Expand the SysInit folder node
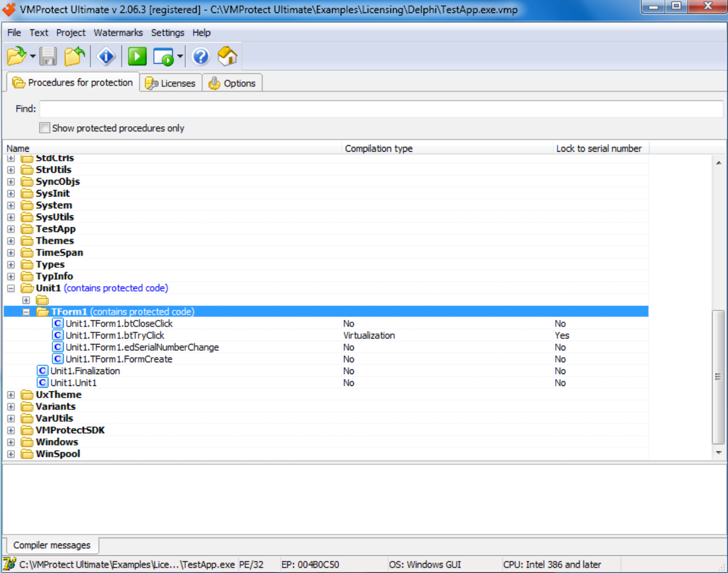 pos(11,194)
